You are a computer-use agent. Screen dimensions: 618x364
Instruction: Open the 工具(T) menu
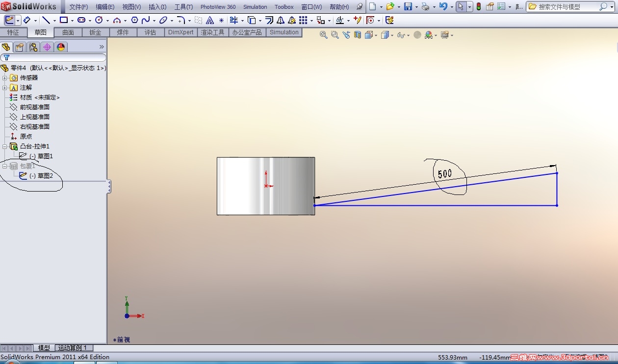pyautogui.click(x=183, y=7)
